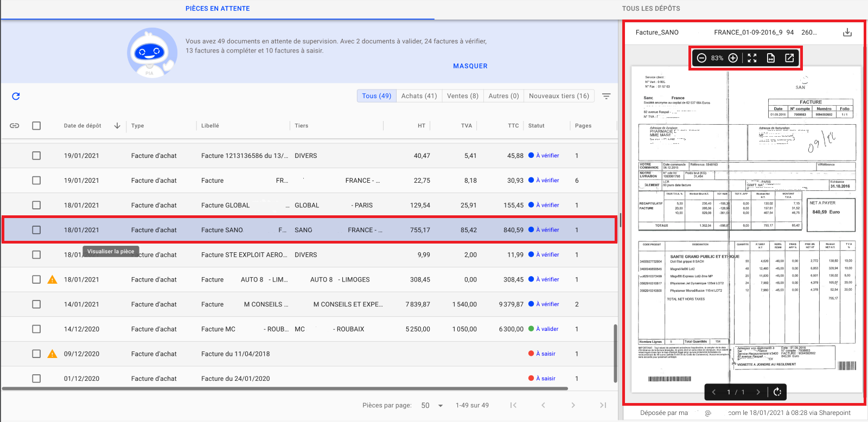Viewport: 868px width, 422px height.
Task: Check the 22,75 HT invoice row
Action: coord(36,180)
